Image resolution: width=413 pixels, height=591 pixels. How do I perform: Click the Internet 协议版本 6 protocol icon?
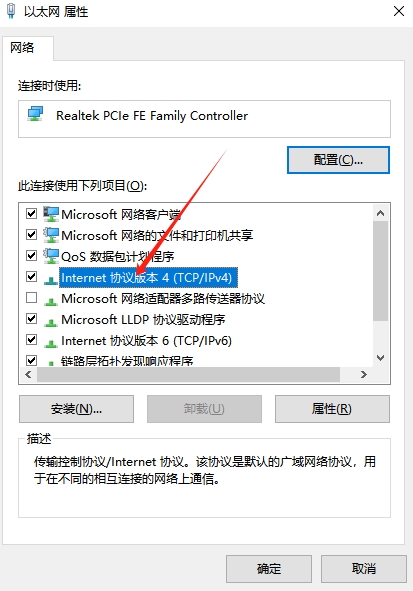pos(51,343)
